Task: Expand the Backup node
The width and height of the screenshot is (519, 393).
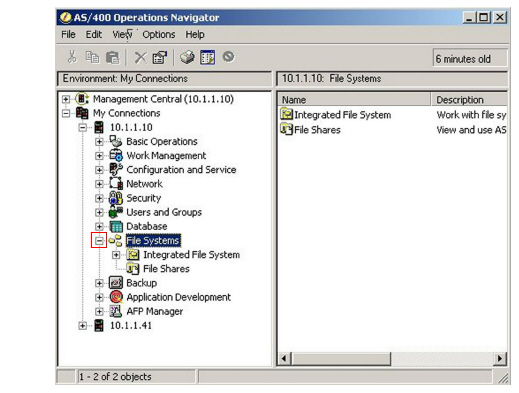Action: 99,283
